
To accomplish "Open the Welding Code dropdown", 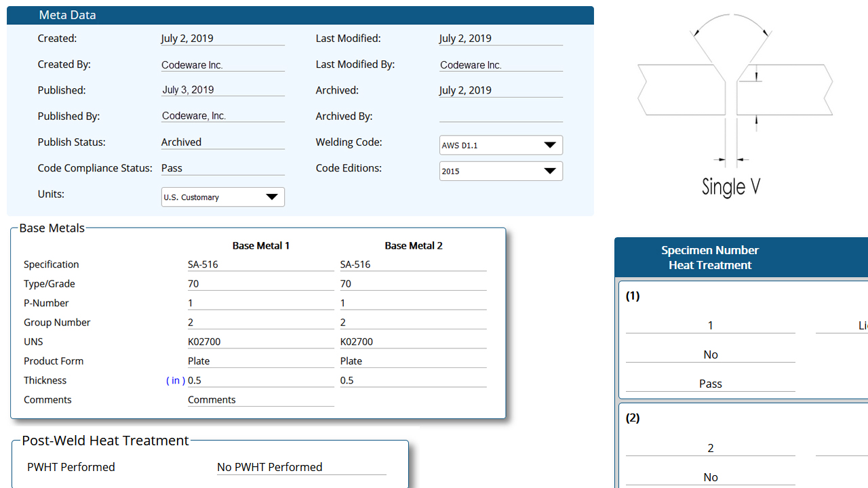I will pyautogui.click(x=500, y=145).
